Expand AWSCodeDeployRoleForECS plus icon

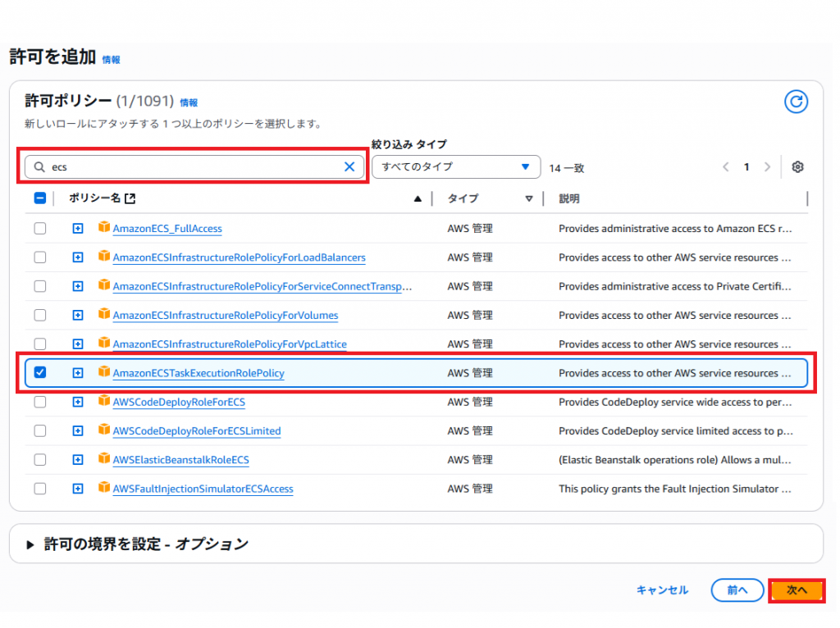[78, 402]
